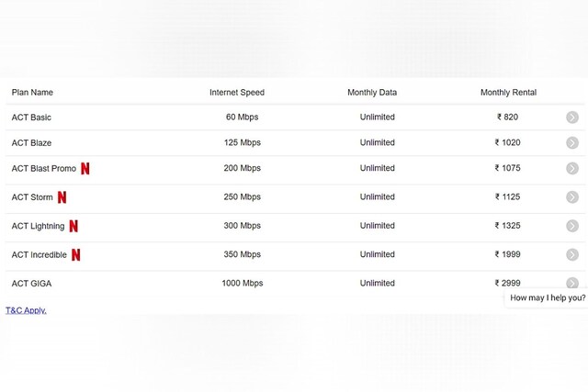Click the ACT GIGA row arrow icon
Image resolution: width=588 pixels, height=392 pixels.
pos(572,283)
